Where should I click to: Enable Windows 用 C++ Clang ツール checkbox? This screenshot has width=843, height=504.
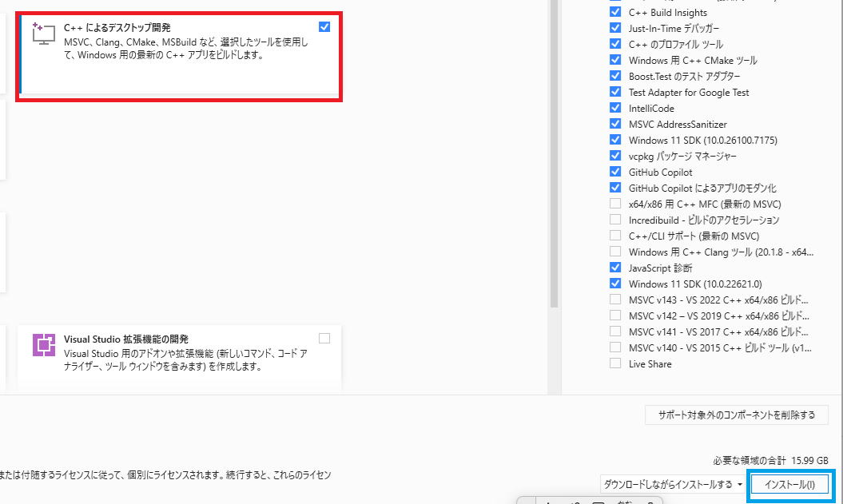[615, 252]
